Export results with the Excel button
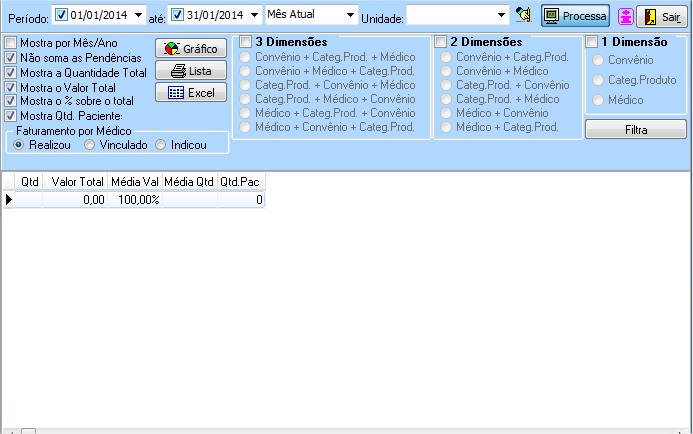The width and height of the screenshot is (693, 434). coord(190,93)
